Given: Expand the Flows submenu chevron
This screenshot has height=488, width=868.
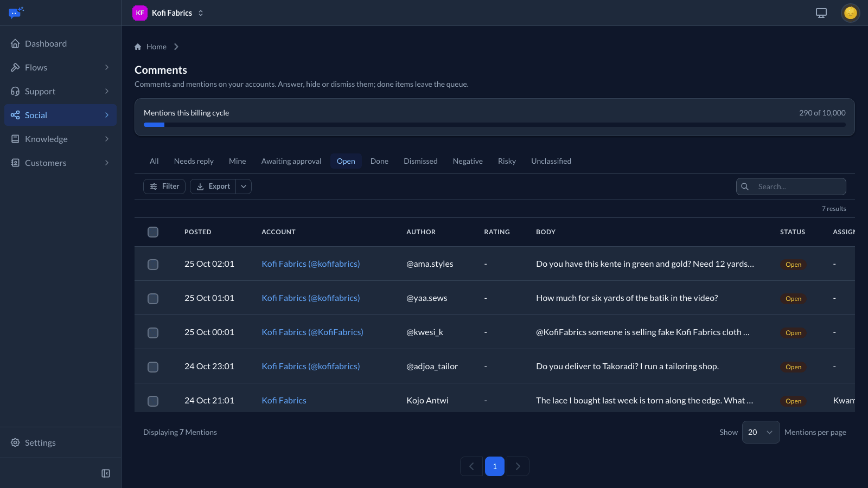Looking at the screenshot, I should tap(107, 67).
